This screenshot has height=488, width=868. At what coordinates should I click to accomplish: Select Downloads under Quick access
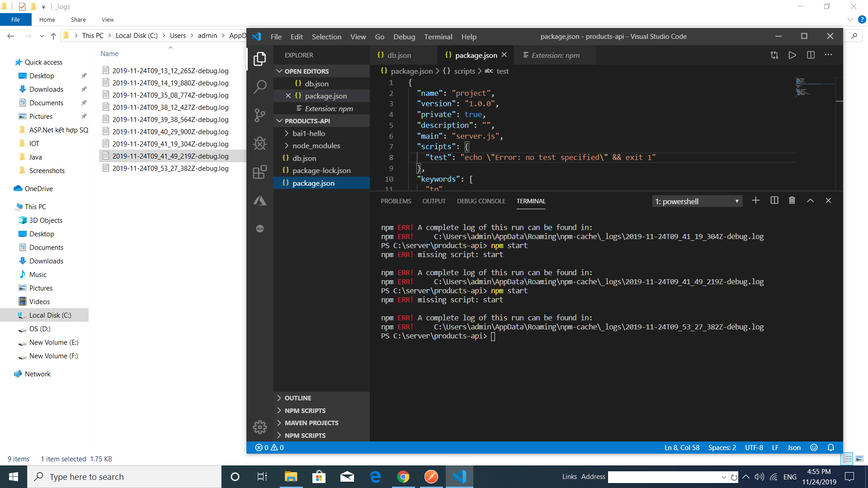coord(46,89)
